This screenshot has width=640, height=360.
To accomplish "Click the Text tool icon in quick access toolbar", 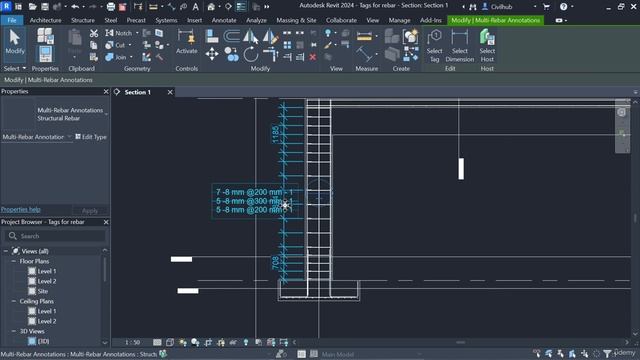I will pos(196,7).
